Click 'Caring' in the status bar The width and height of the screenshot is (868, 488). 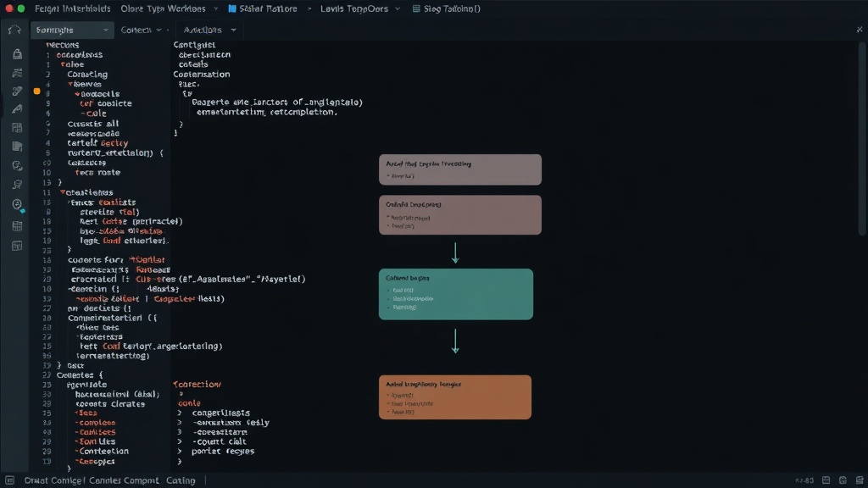tap(181, 480)
